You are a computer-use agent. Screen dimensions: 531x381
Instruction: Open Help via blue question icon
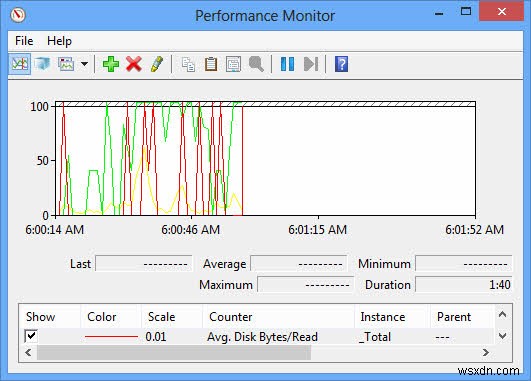341,64
